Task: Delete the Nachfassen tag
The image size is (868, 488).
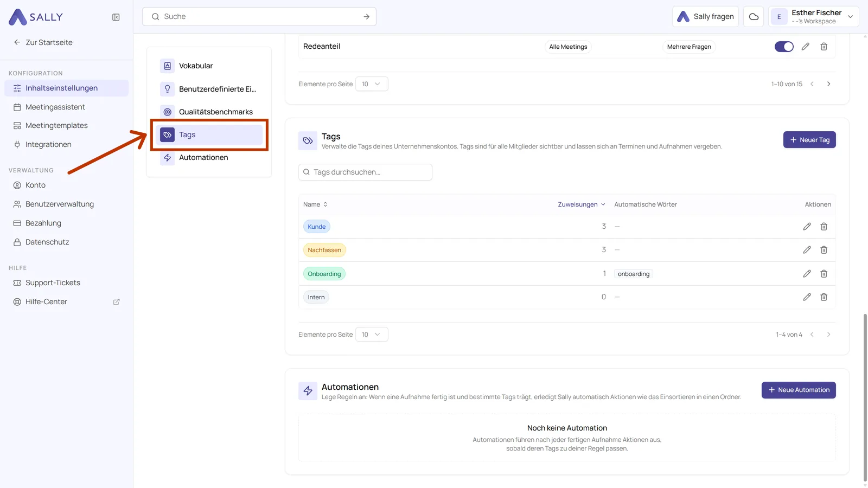Action: coord(824,250)
